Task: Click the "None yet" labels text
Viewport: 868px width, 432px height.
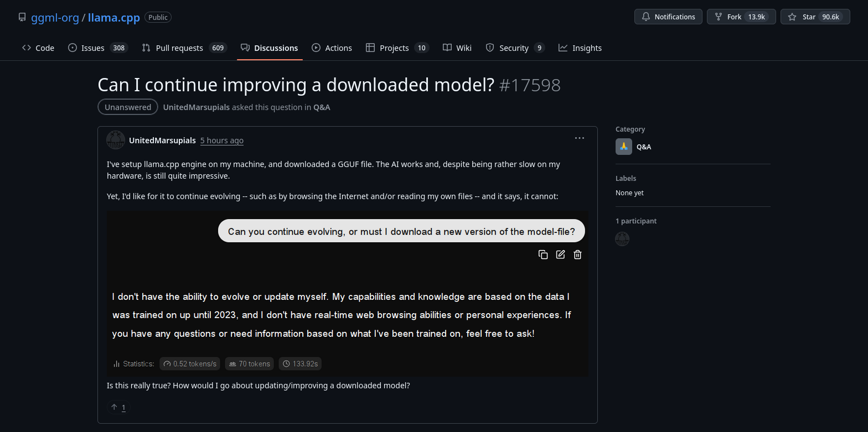Action: click(x=629, y=193)
